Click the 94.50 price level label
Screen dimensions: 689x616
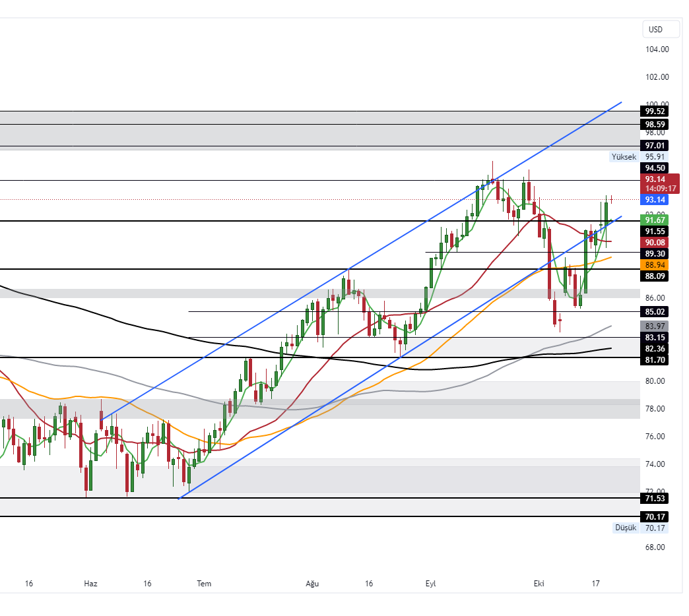[x=655, y=168]
